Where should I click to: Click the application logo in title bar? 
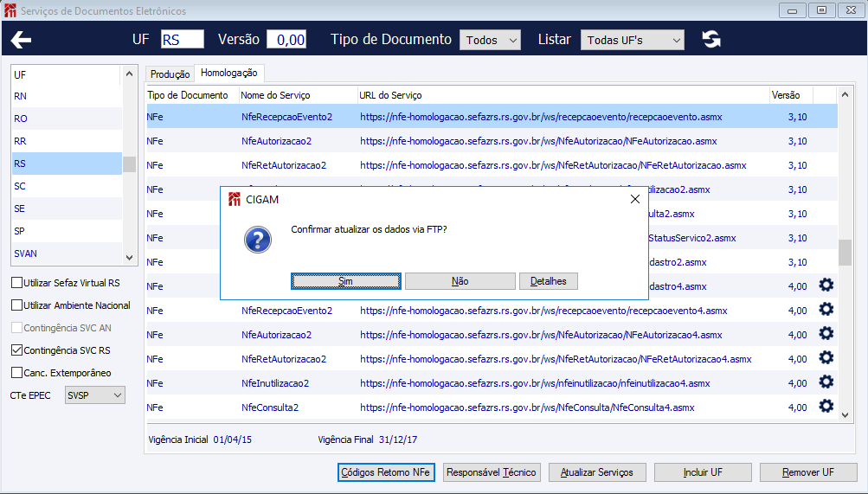click(x=10, y=10)
